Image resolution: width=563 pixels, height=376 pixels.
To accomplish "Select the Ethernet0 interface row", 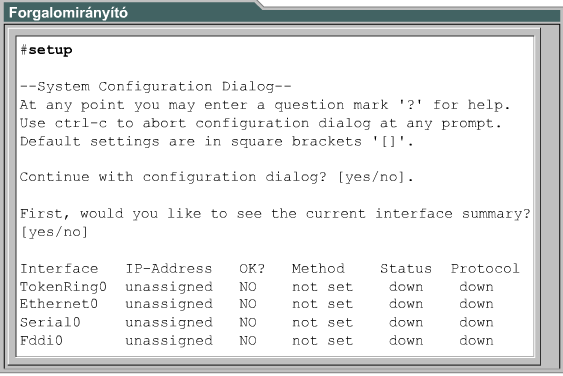I will click(x=257, y=304).
